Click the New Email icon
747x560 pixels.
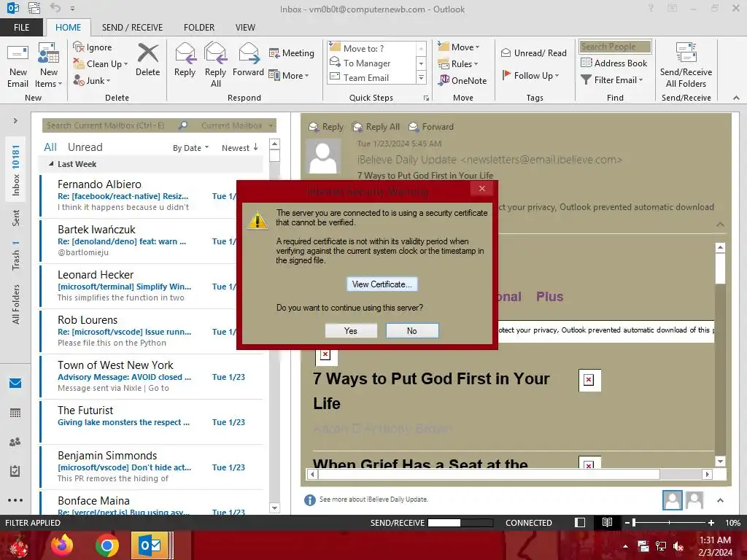click(18, 66)
